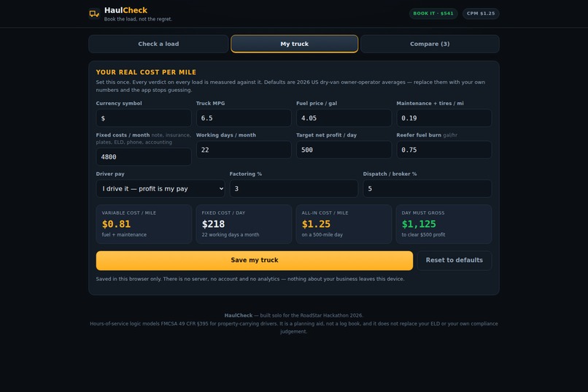588x392 pixels.
Task: Click the HaulCheck truck logo icon
Action: 94,14
